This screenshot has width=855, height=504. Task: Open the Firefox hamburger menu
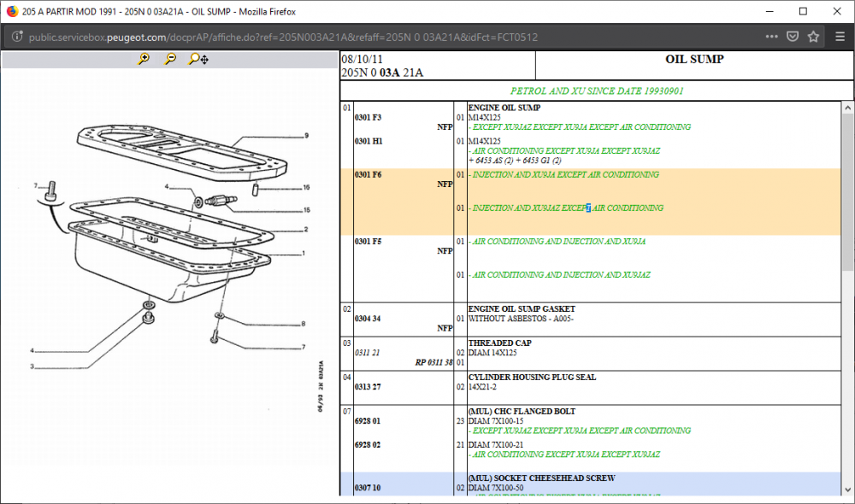tap(840, 37)
